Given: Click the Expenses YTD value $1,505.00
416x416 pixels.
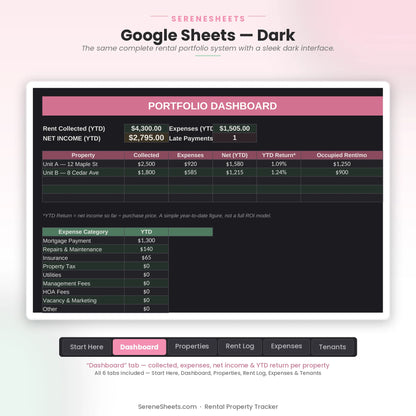Looking at the screenshot, I should pos(235,128).
